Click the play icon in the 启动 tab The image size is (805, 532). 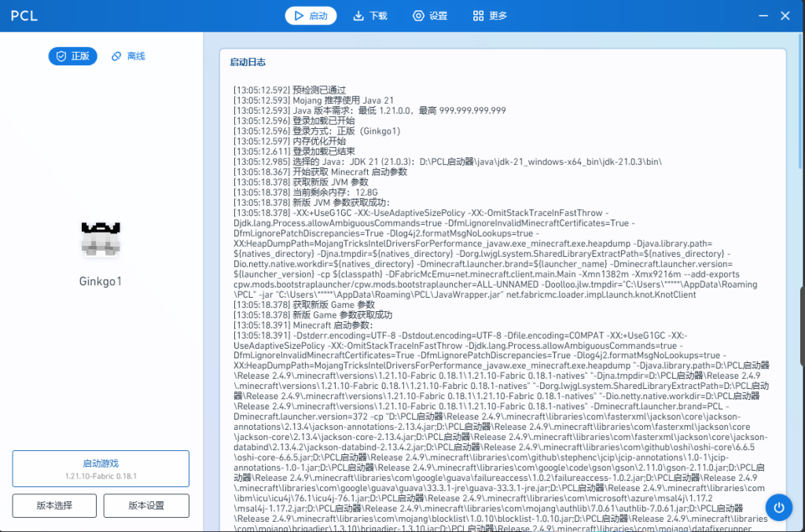click(298, 16)
